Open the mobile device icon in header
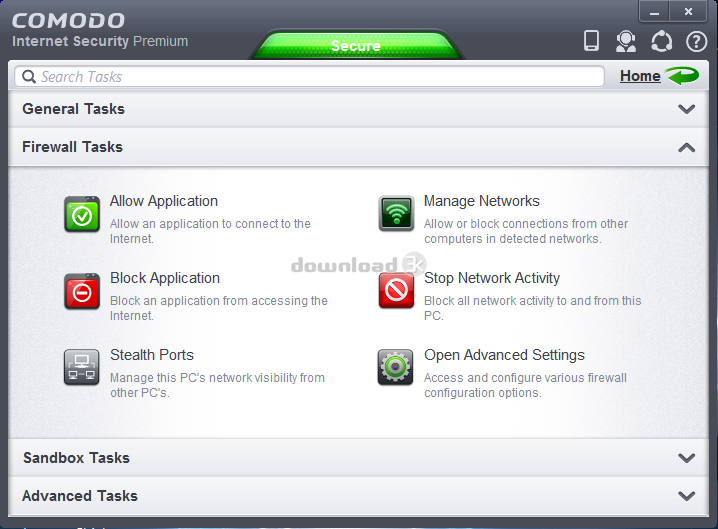 point(591,41)
